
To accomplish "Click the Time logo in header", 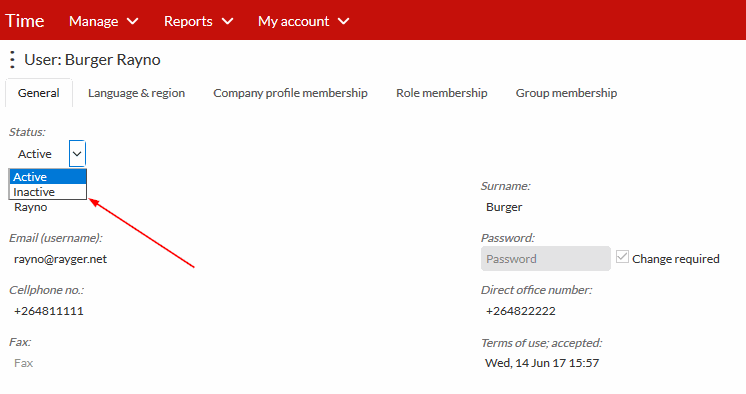I will 25,21.
